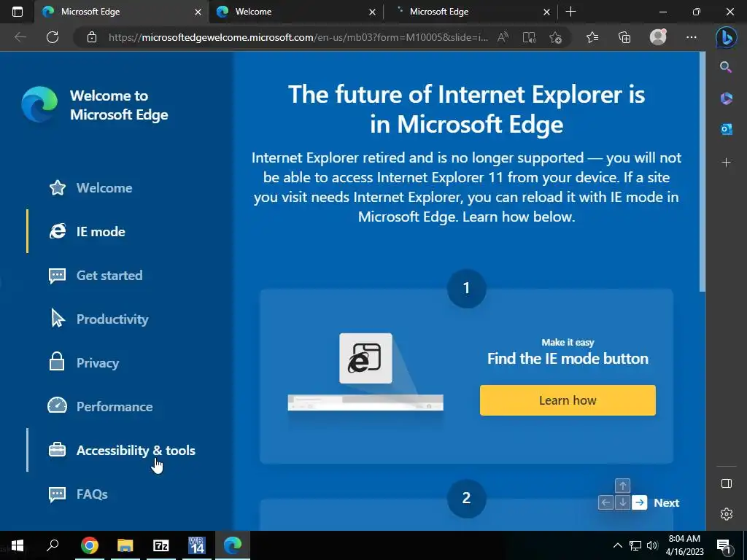747x560 pixels.
Task: Open sidebar settings gear
Action: [727, 514]
